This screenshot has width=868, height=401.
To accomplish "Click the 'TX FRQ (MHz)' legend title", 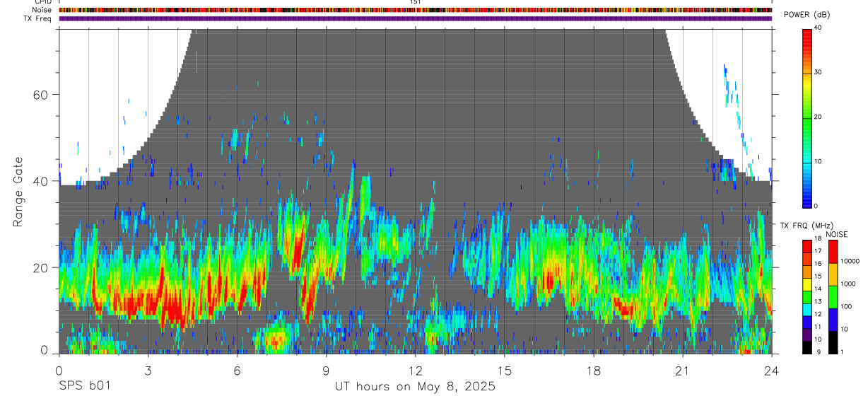I will pyautogui.click(x=807, y=226).
